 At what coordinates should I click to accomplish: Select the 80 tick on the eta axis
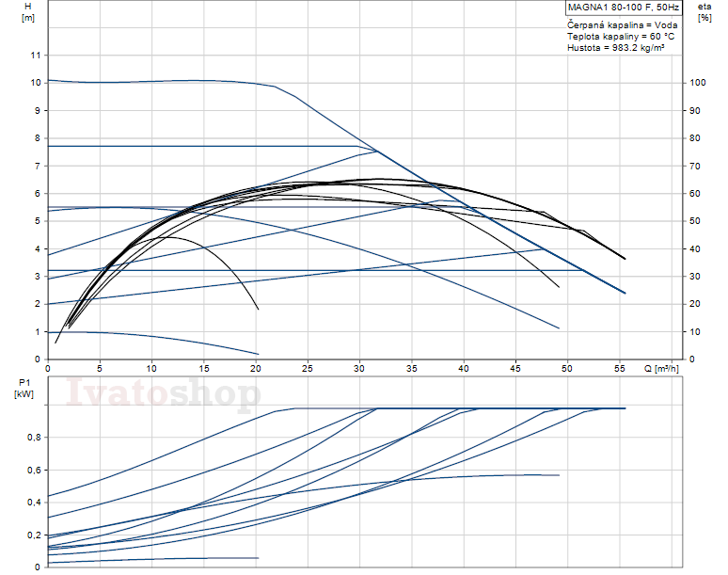pyautogui.click(x=695, y=138)
